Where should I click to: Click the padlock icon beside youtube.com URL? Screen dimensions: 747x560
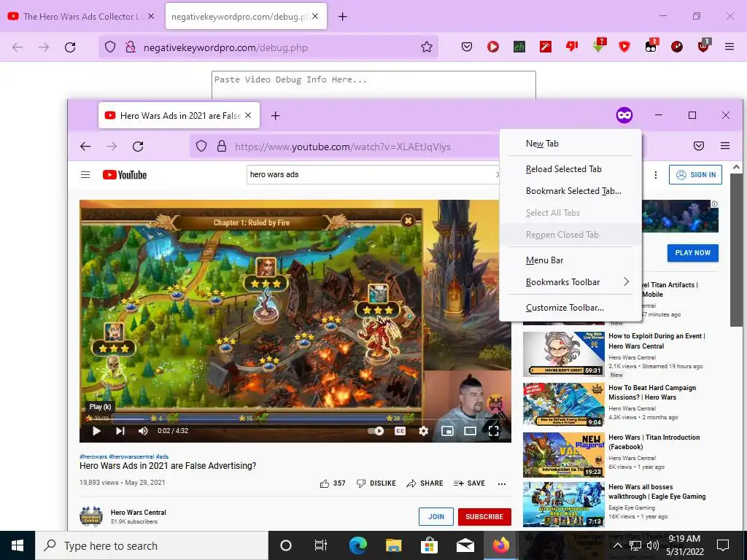pyautogui.click(x=222, y=146)
